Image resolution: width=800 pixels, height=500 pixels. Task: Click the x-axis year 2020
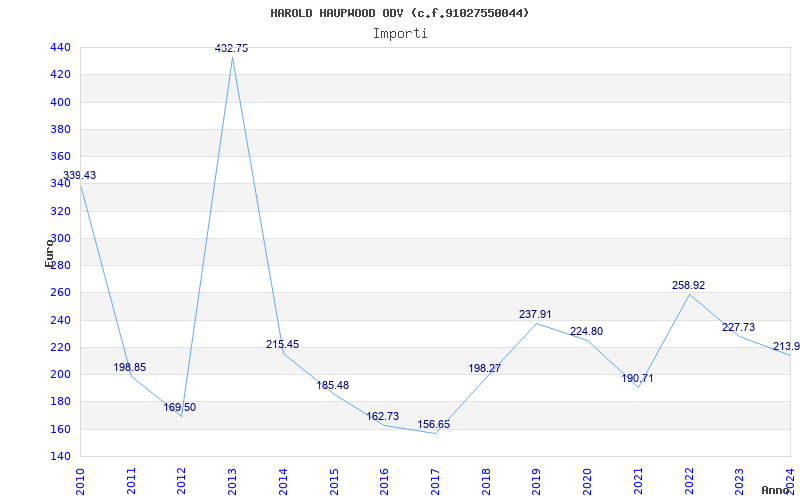click(x=587, y=482)
